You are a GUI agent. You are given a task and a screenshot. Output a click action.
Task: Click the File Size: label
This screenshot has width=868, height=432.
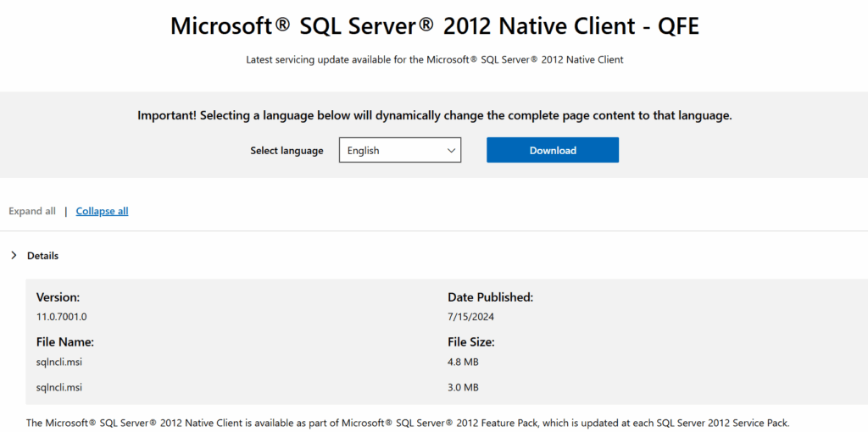470,342
